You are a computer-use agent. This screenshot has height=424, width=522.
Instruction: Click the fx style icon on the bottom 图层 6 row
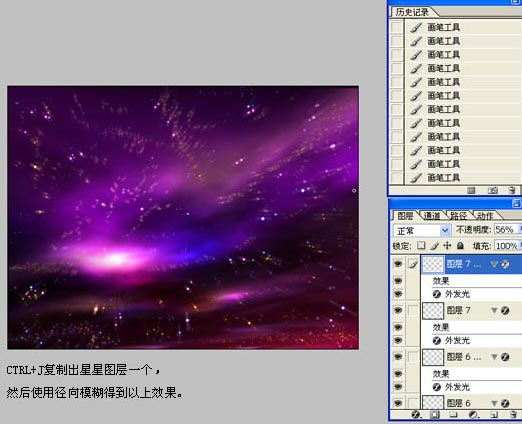tap(505, 403)
